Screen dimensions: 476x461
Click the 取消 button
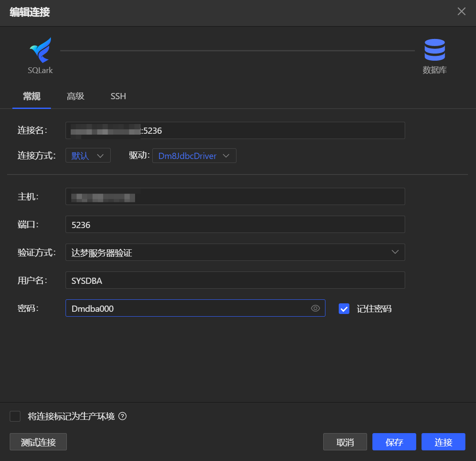[x=345, y=442]
